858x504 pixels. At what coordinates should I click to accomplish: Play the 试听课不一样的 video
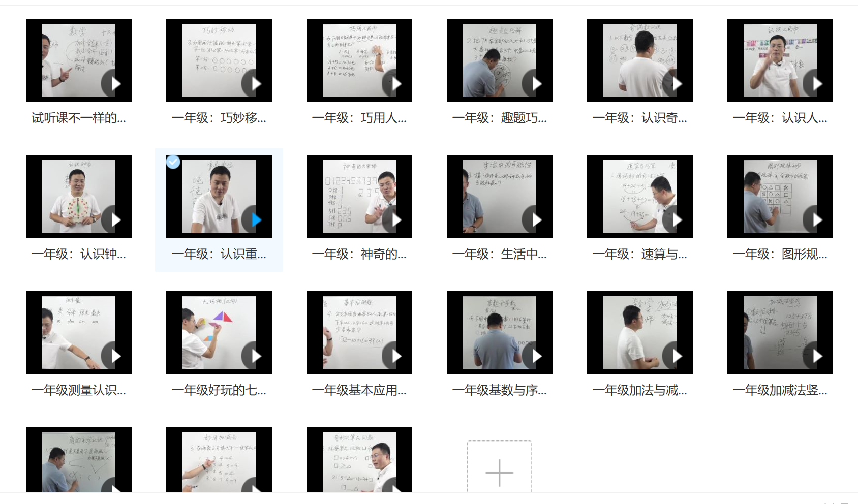click(114, 84)
